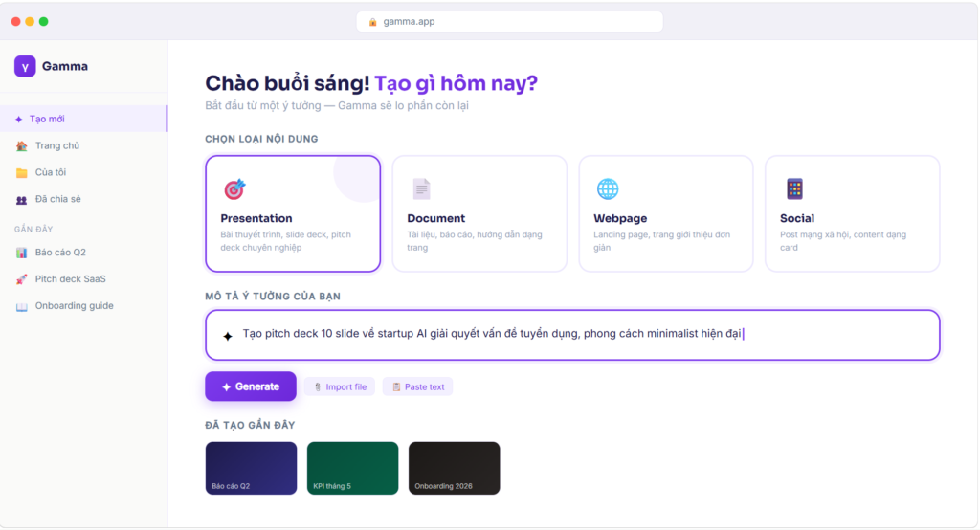The width and height of the screenshot is (980, 530).
Task: Open the Onboarding 2026 thumbnail
Action: click(455, 468)
